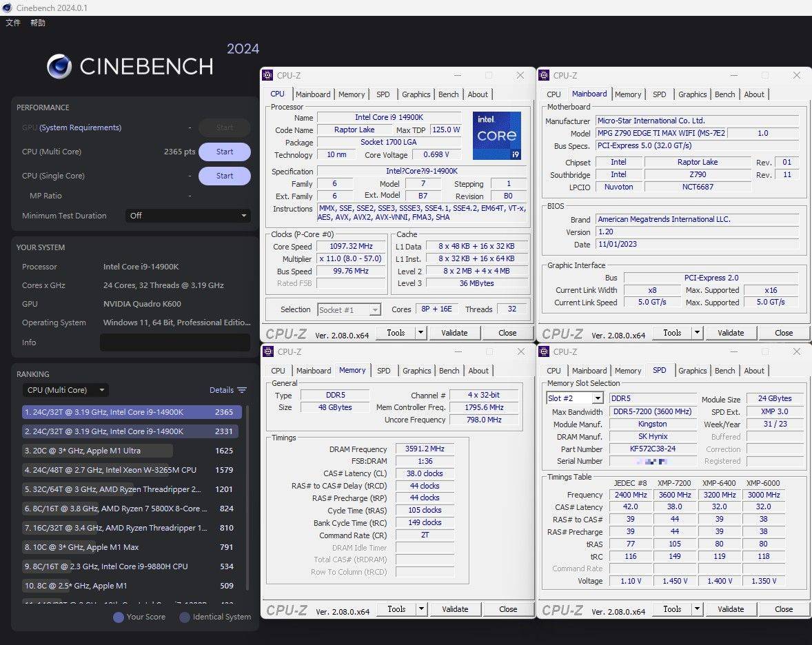Screen dimensions: 812x645
Task: Click the Close button in the memory window
Action: 508,609
